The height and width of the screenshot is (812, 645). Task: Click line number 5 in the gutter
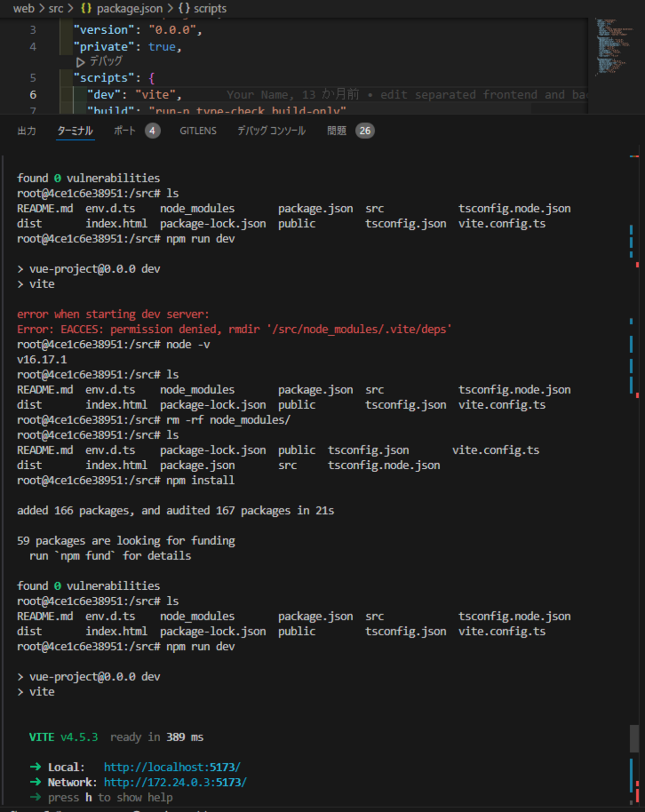click(33, 78)
